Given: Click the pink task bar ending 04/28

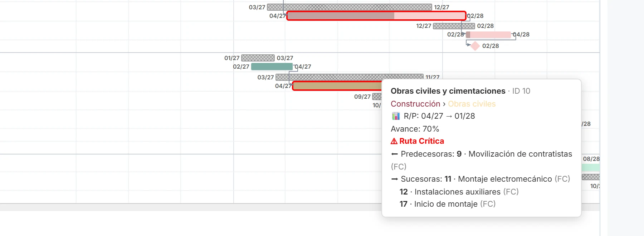Looking at the screenshot, I should click(488, 35).
